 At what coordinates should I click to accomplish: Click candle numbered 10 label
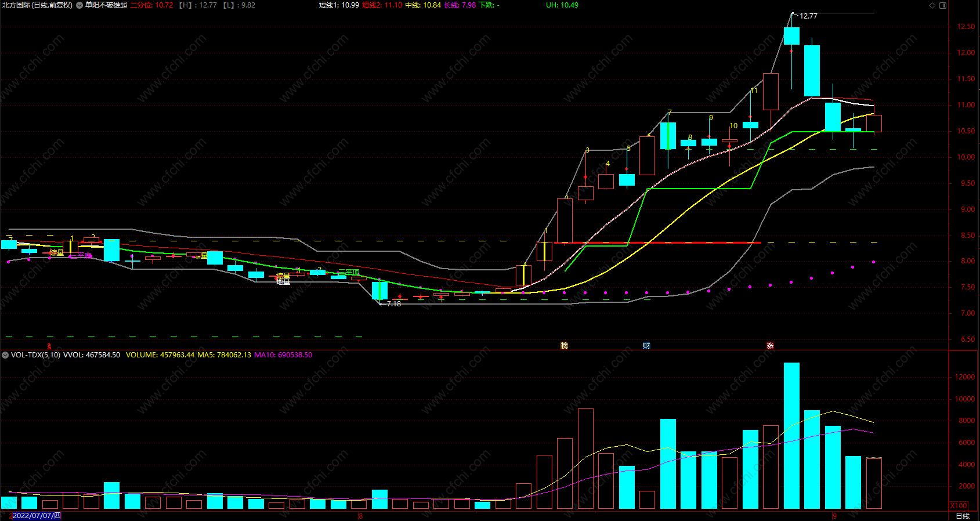pos(733,126)
